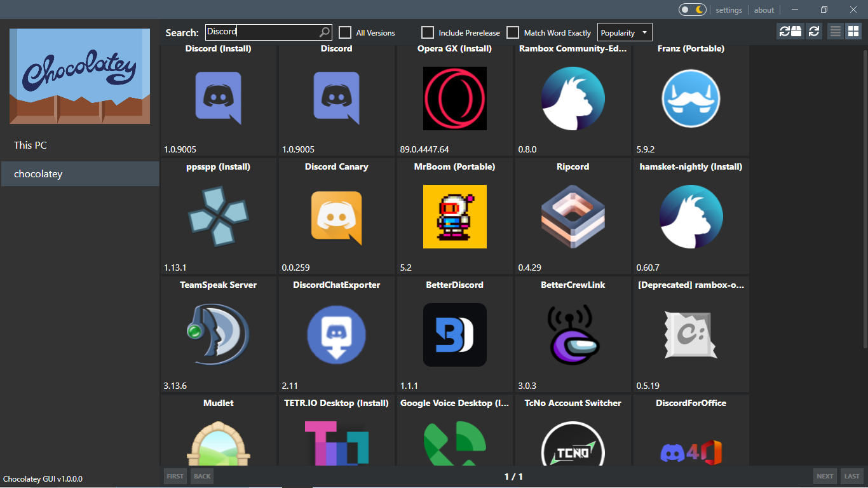Click the DiscordChatExporter title text
The image size is (868, 488).
pyautogui.click(x=336, y=285)
